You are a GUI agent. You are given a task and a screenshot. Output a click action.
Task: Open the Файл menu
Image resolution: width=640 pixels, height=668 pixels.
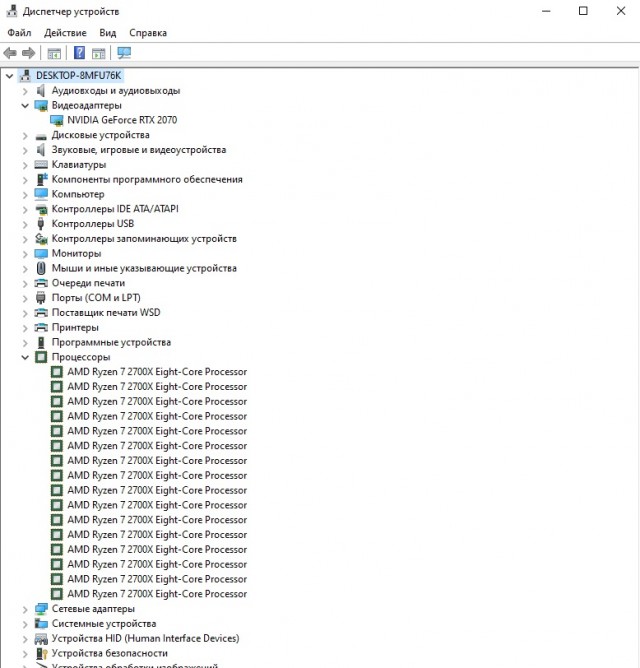pos(19,33)
